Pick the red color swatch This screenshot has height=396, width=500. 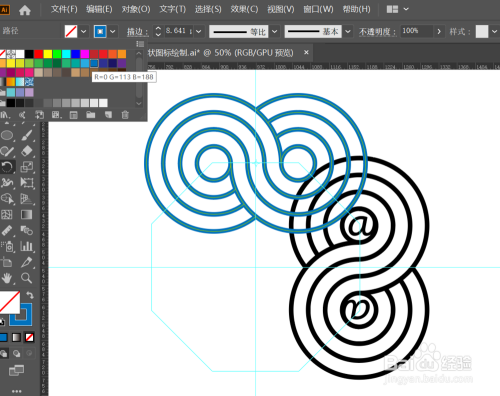[x=39, y=54]
